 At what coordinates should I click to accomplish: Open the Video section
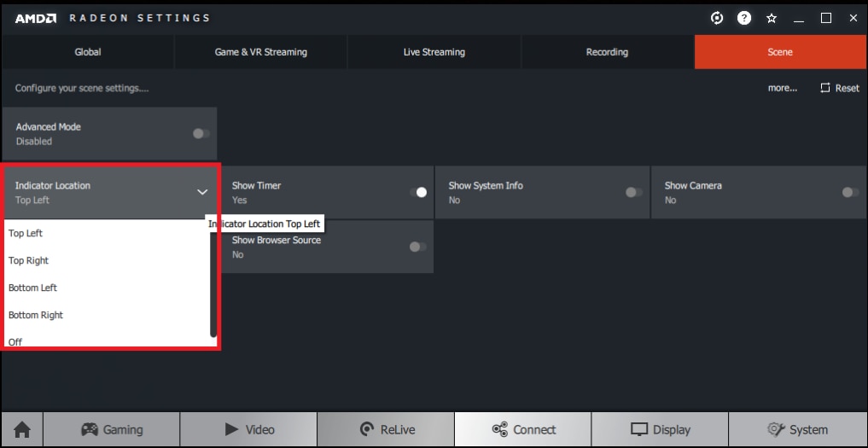pyautogui.click(x=248, y=429)
